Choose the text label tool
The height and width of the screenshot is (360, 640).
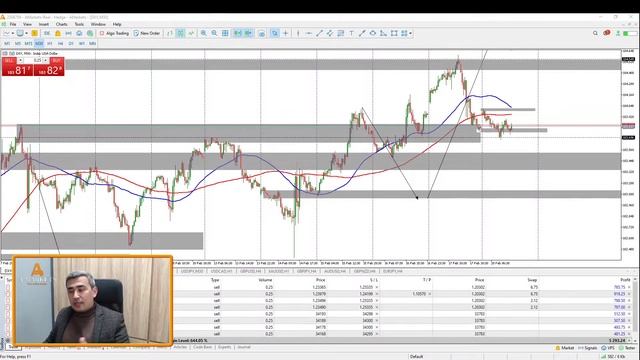[351, 33]
